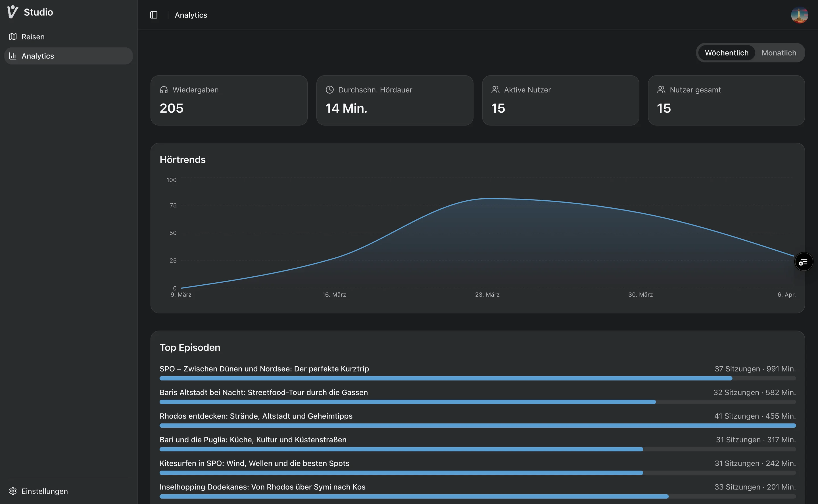Open the episode 'Rhodos entdecken: Strände, Altstadt und Geheimtipps'
The height and width of the screenshot is (504, 818).
coord(256,416)
